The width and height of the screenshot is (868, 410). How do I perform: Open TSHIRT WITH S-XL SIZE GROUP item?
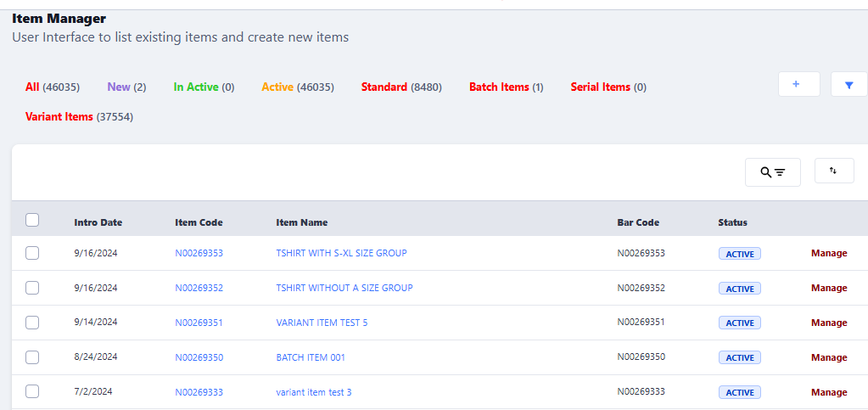pos(341,253)
